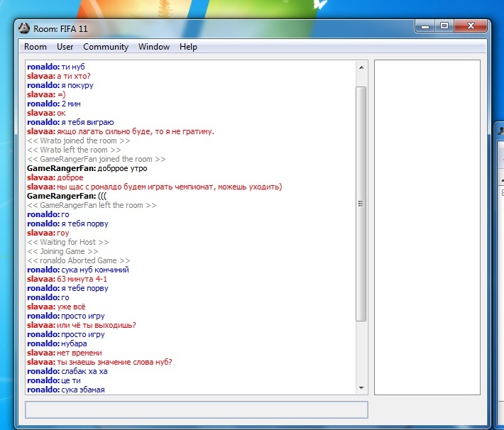Click the chat scrollbar up arrow
Viewport: 504px width, 430px height.
pos(361,67)
